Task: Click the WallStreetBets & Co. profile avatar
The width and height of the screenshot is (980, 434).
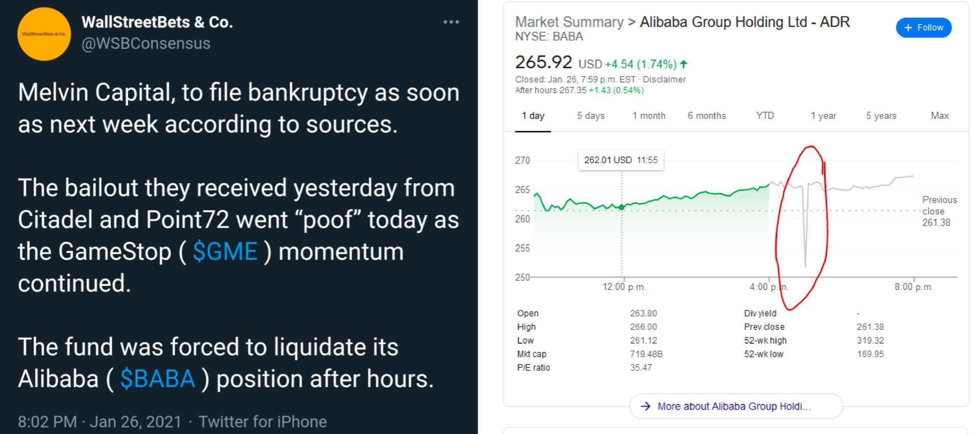Action: (x=44, y=34)
